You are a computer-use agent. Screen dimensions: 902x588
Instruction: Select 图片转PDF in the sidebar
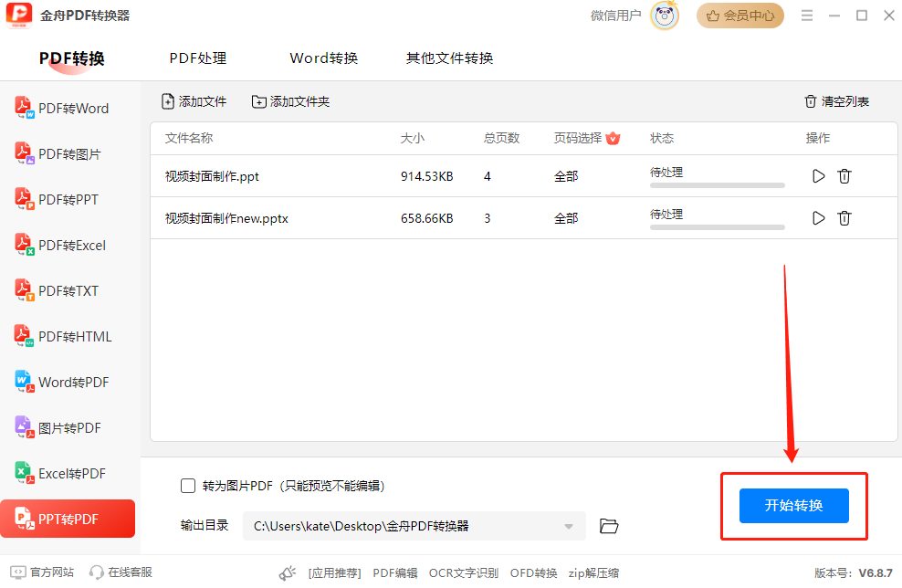click(58, 427)
